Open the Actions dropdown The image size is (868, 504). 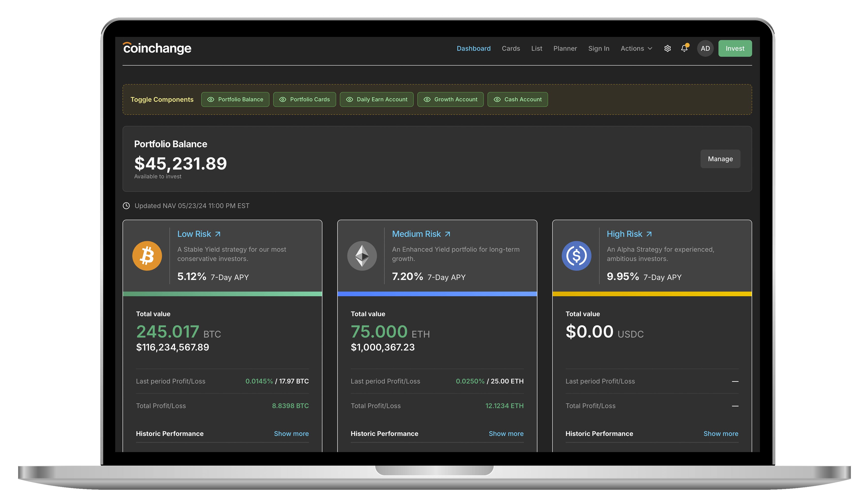point(636,48)
